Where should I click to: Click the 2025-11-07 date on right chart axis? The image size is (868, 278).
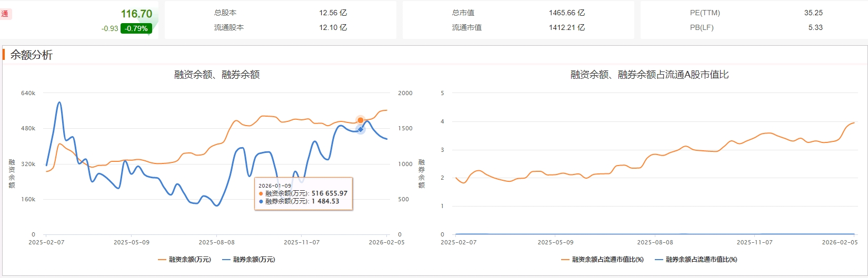click(x=754, y=242)
